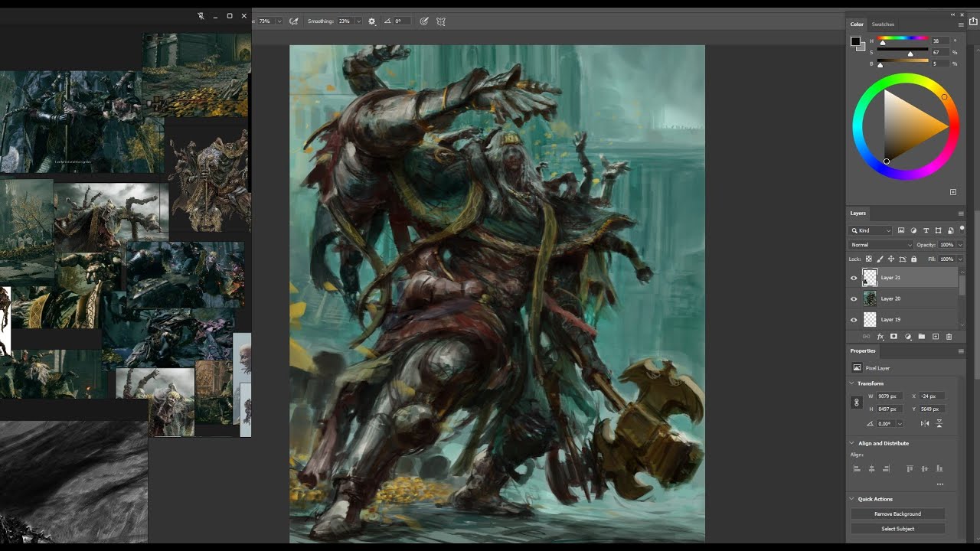The image size is (980, 551).
Task: Click the Select Subject button
Action: click(897, 528)
